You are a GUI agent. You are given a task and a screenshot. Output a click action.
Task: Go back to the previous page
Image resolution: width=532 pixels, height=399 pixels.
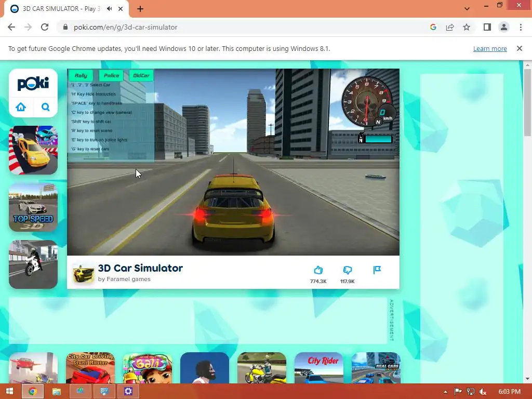pyautogui.click(x=11, y=27)
